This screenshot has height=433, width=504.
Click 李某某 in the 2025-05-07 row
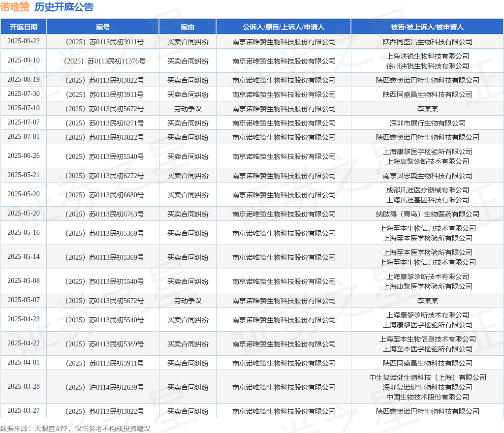coord(428,301)
